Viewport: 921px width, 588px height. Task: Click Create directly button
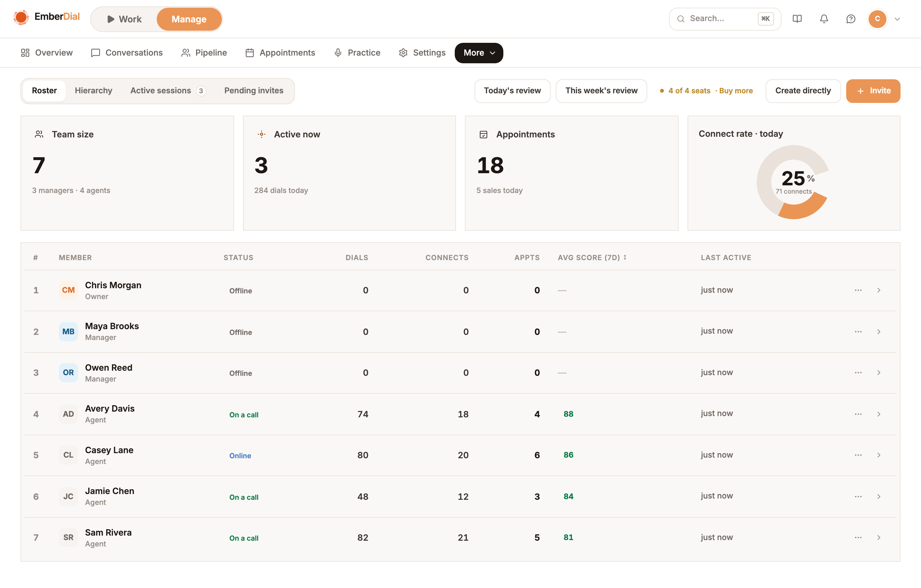click(x=803, y=91)
